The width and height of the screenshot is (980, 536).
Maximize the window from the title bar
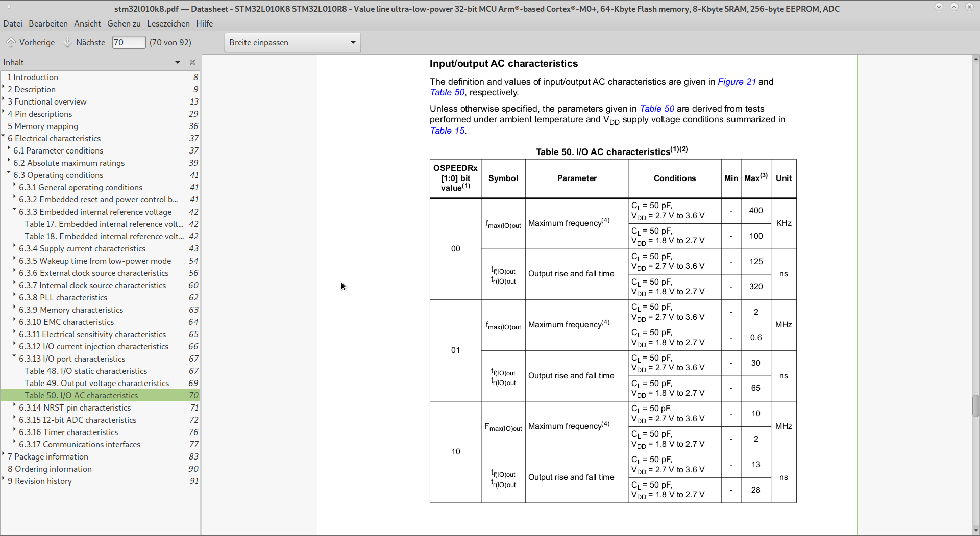point(954,7)
